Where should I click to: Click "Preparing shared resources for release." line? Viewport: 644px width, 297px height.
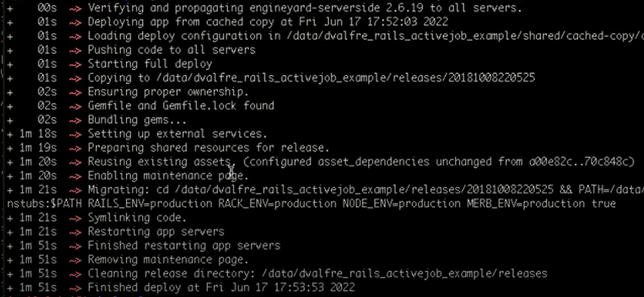point(209,147)
